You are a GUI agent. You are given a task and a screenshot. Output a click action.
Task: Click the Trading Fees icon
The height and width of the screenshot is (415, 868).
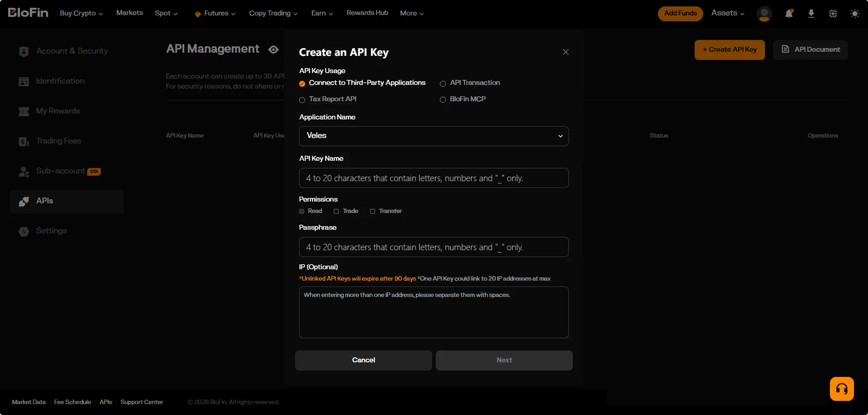pos(24,141)
